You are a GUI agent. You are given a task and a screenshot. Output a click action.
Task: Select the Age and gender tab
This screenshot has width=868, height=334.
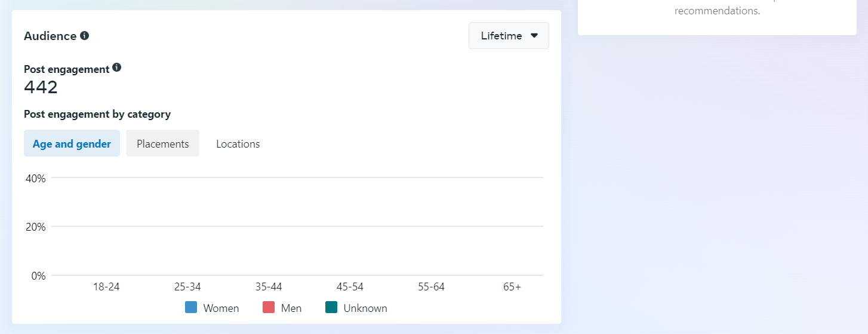click(x=72, y=144)
